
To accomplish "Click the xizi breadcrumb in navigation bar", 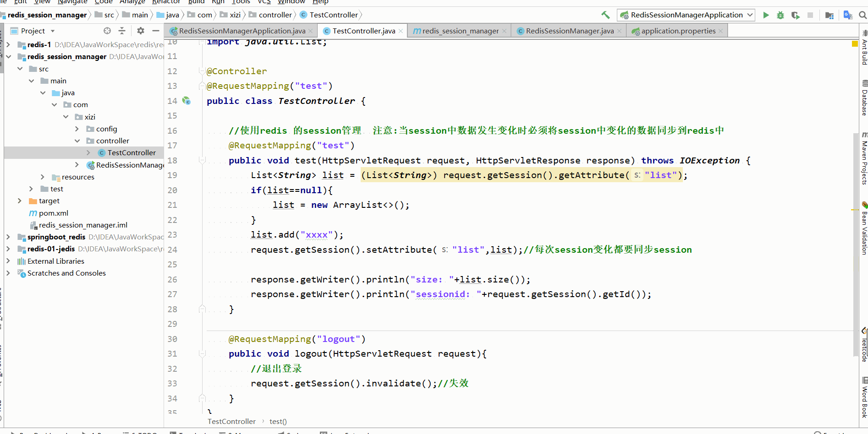I will pyautogui.click(x=230, y=15).
